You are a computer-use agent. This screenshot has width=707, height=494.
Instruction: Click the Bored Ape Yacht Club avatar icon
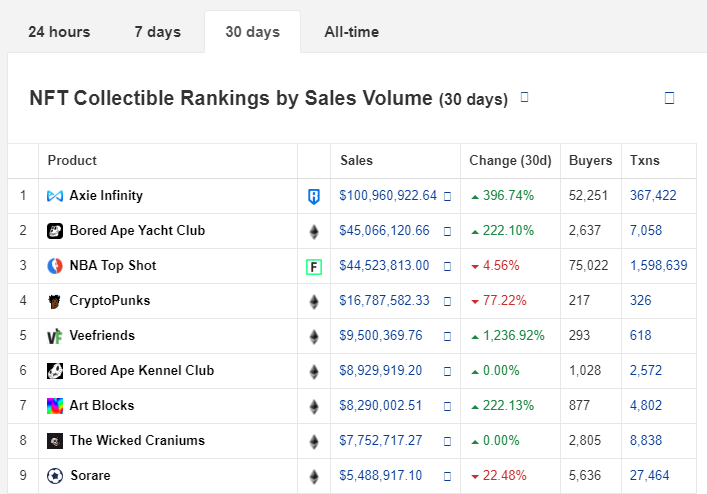pos(55,231)
